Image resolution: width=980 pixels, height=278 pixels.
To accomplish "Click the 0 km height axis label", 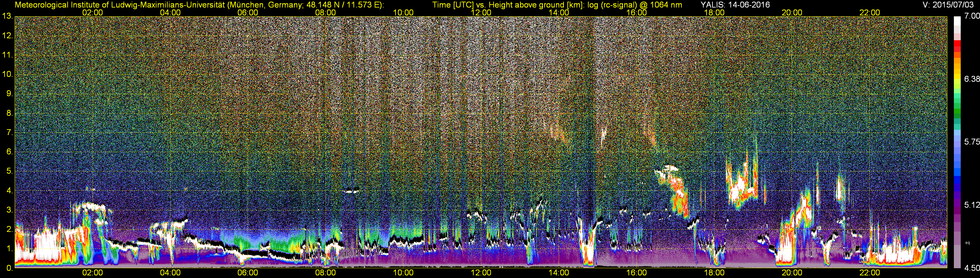I will (x=9, y=268).
